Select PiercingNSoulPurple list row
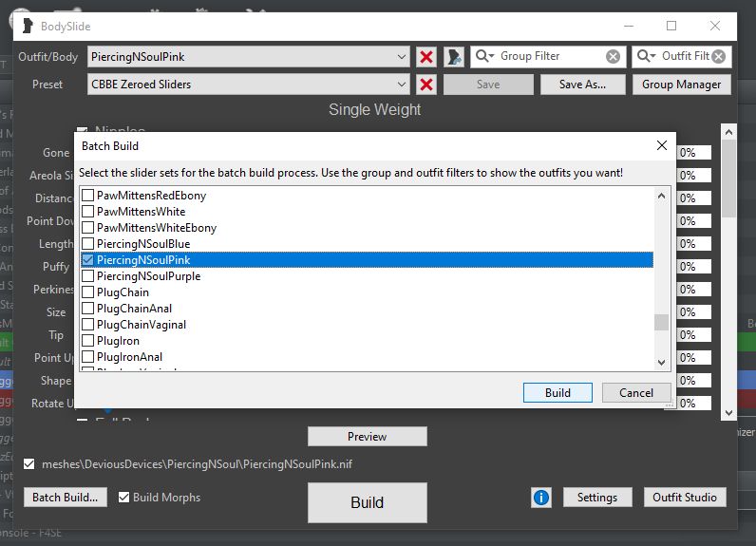The image size is (756, 546). pyautogui.click(x=368, y=276)
